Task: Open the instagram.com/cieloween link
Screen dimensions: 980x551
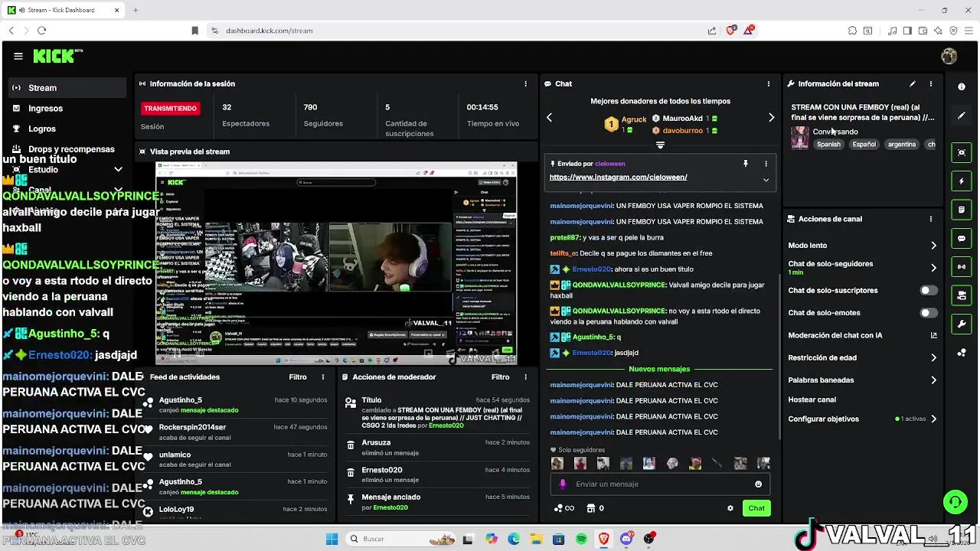Action: (x=618, y=177)
